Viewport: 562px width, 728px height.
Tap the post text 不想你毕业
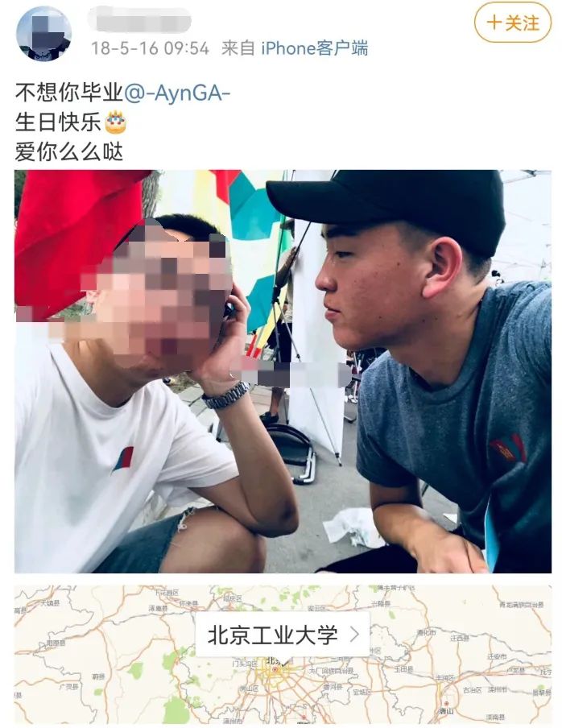69,93
